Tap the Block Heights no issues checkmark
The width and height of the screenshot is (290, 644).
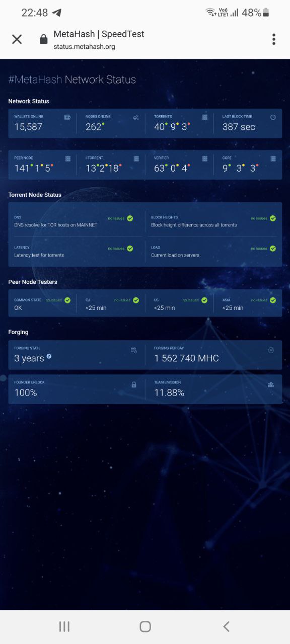point(273,218)
